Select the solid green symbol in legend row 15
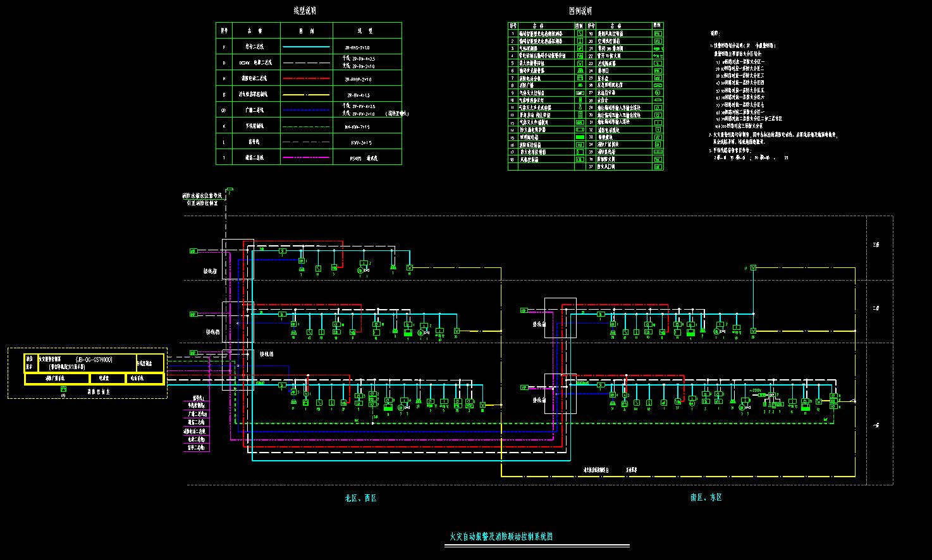The height and width of the screenshot is (560, 932). (580, 137)
